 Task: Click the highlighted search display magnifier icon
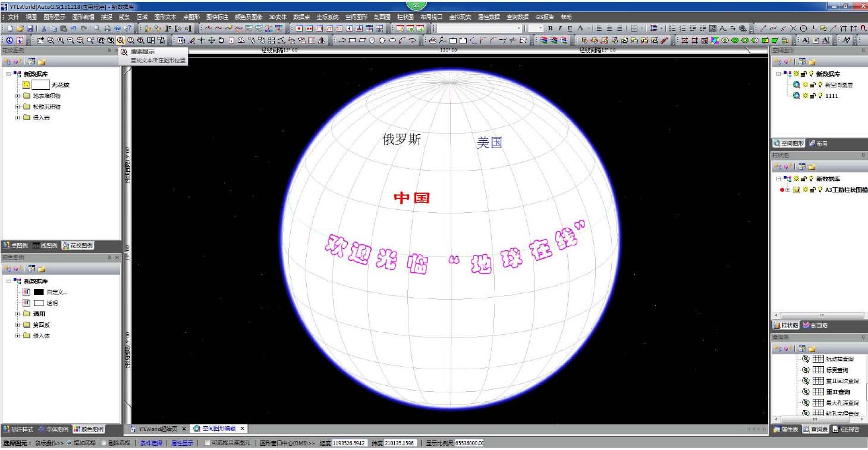[120, 40]
